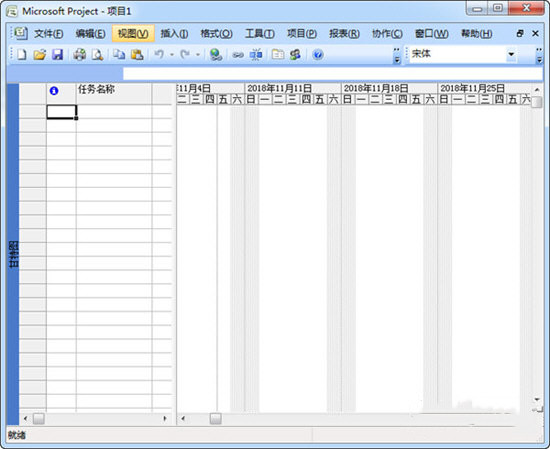This screenshot has height=449, width=550.
Task: Click the Copy toolbar icon
Action: point(119,54)
